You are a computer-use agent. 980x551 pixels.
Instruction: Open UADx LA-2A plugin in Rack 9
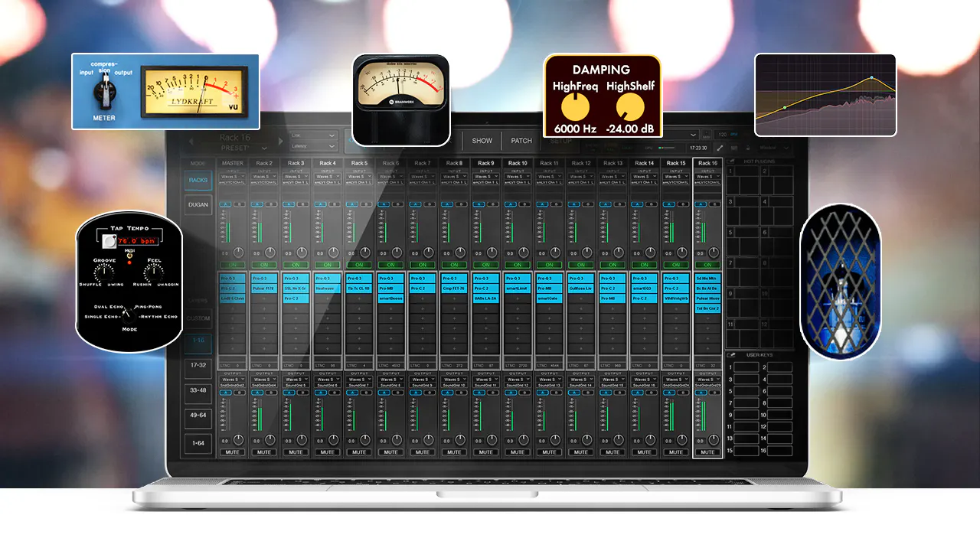click(x=486, y=298)
